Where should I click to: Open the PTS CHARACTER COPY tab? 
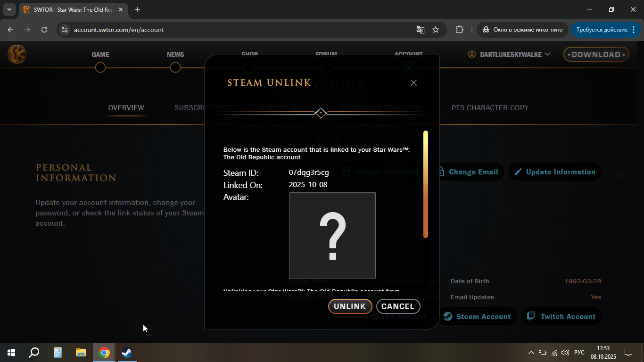[490, 108]
